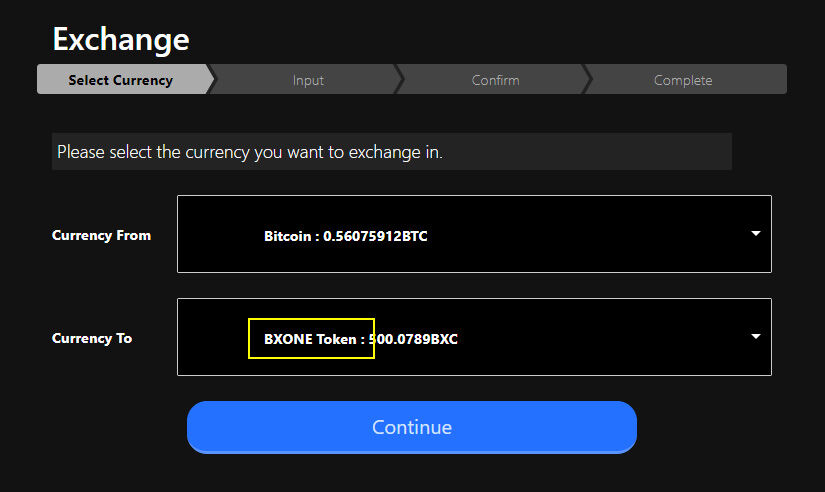Image resolution: width=825 pixels, height=492 pixels.
Task: Click the Bitcoin currency name
Action: (287, 236)
